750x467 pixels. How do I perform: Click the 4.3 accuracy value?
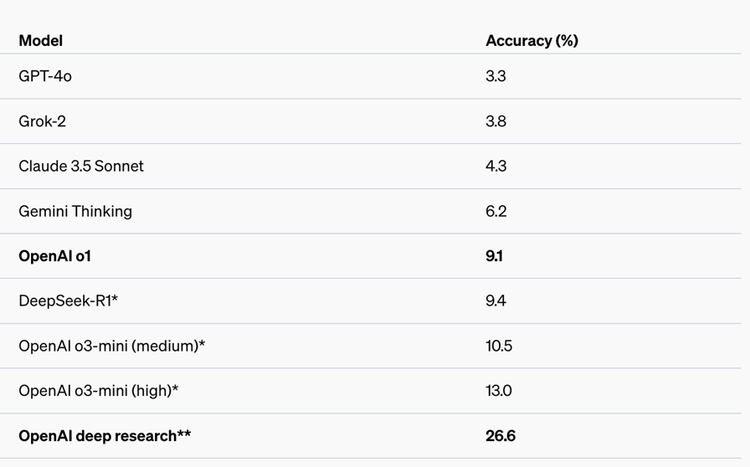point(496,166)
